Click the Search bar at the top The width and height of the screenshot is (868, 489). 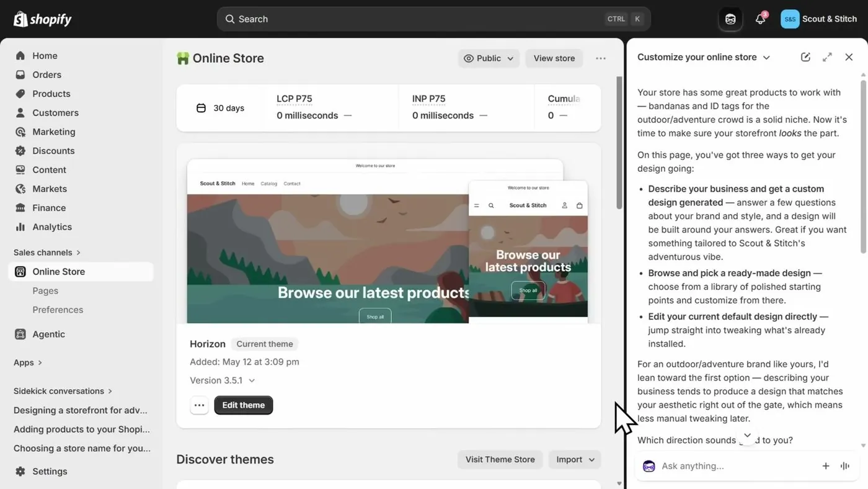pyautogui.click(x=433, y=19)
